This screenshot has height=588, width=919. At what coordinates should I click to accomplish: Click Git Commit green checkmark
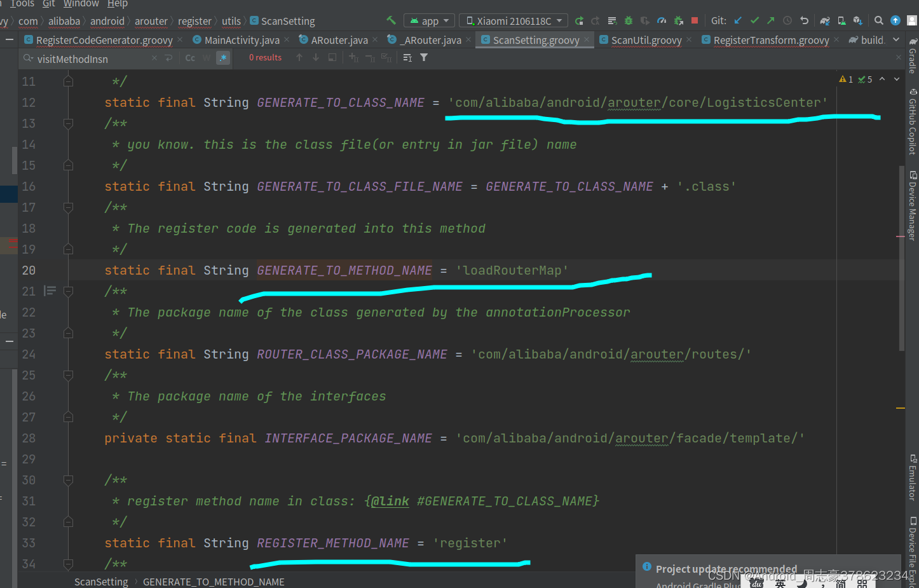coord(754,21)
